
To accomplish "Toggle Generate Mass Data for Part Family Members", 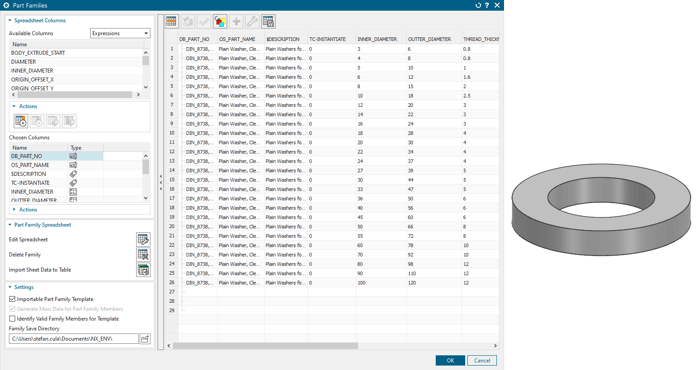I will pos(12,309).
